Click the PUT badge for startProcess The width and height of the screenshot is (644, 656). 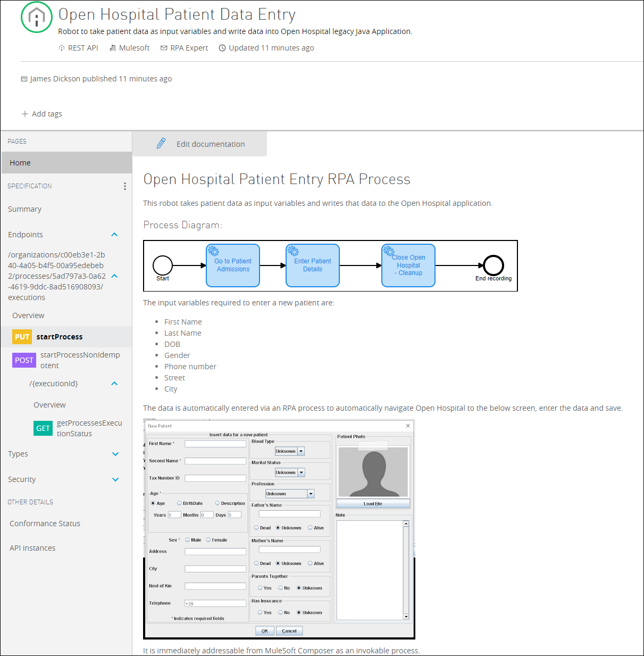(x=22, y=337)
